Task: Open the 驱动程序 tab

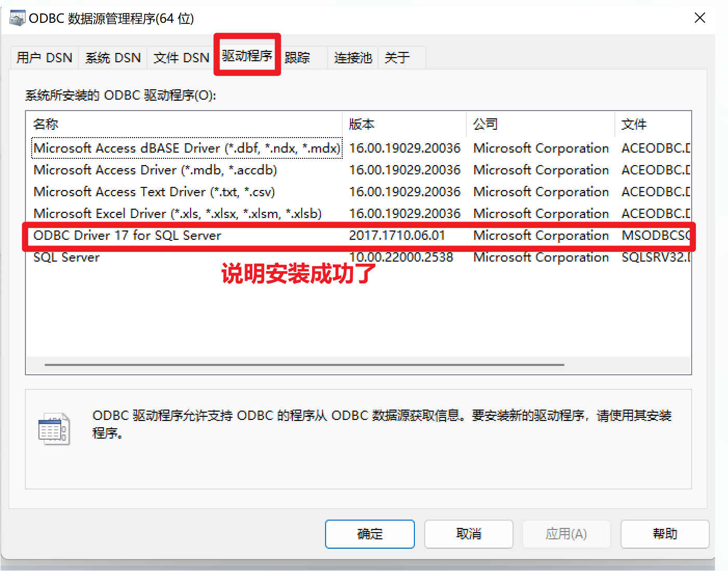Action: point(247,56)
